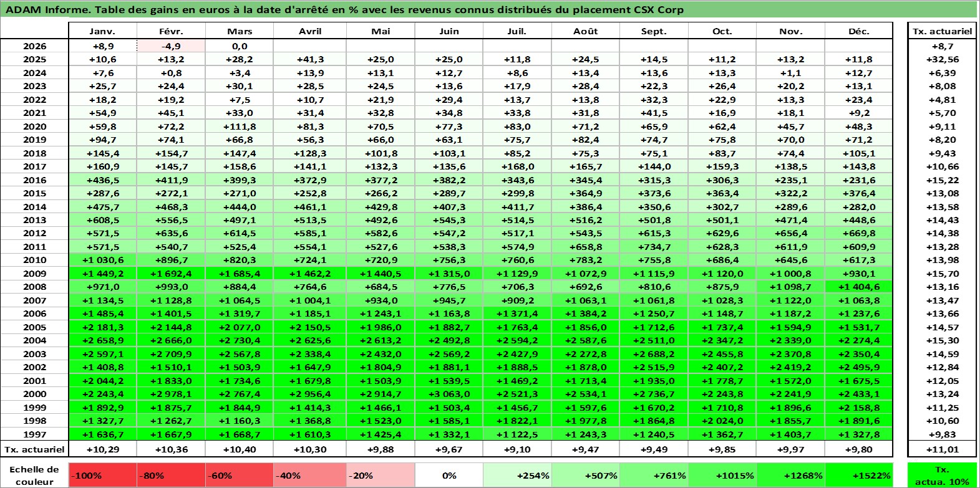Click the '+15,70' actuarial rate for 2009

[943, 274]
